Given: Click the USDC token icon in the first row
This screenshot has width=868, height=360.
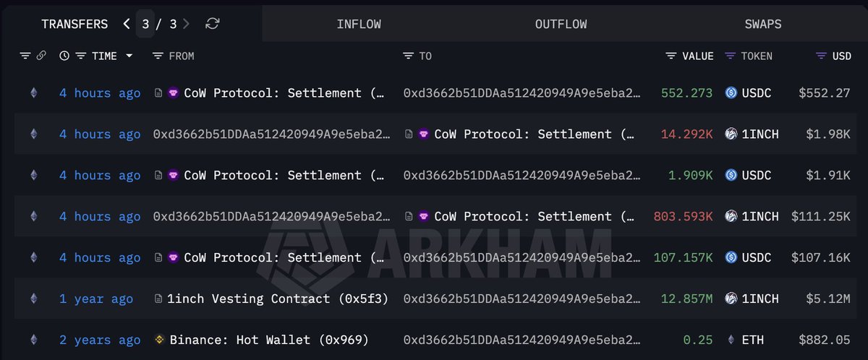Looking at the screenshot, I should (x=731, y=93).
